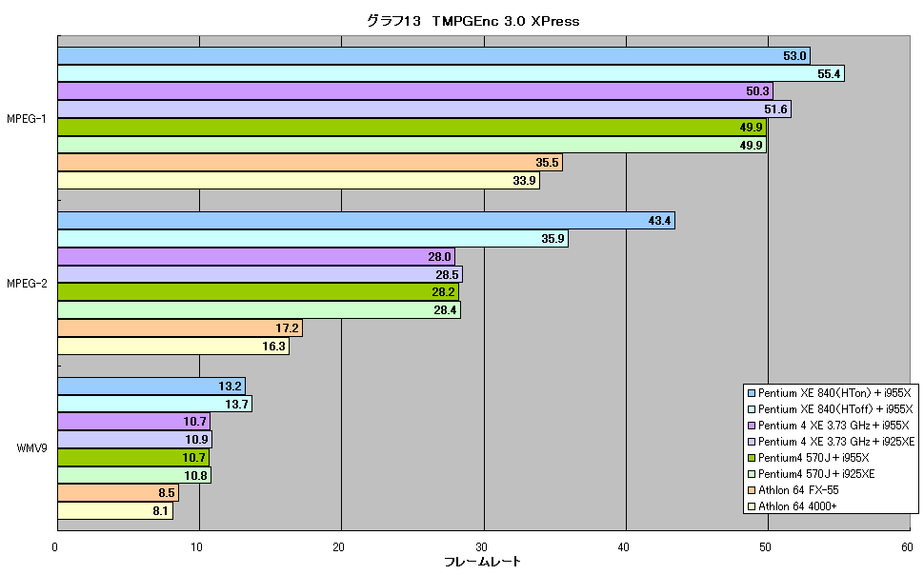Click the MPEG-1 bar labeled 33.9
Image resolution: width=924 pixels, height=575 pixels.
(x=299, y=180)
